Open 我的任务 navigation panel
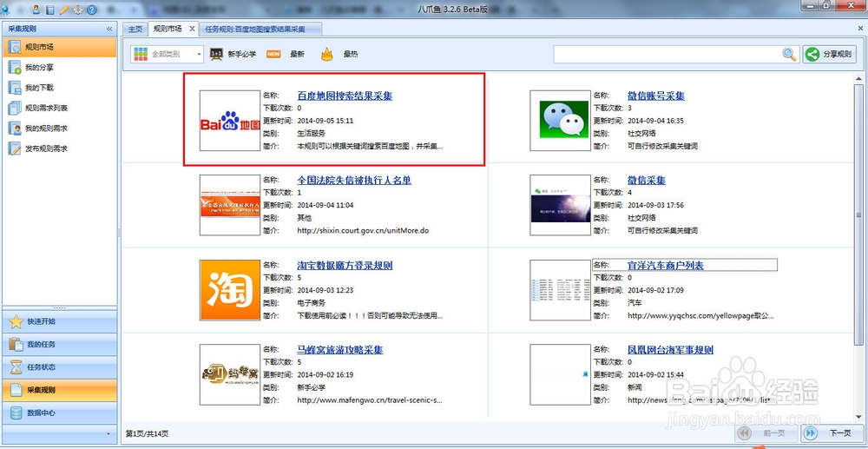Viewport: 868px width, 449px height. [x=59, y=345]
